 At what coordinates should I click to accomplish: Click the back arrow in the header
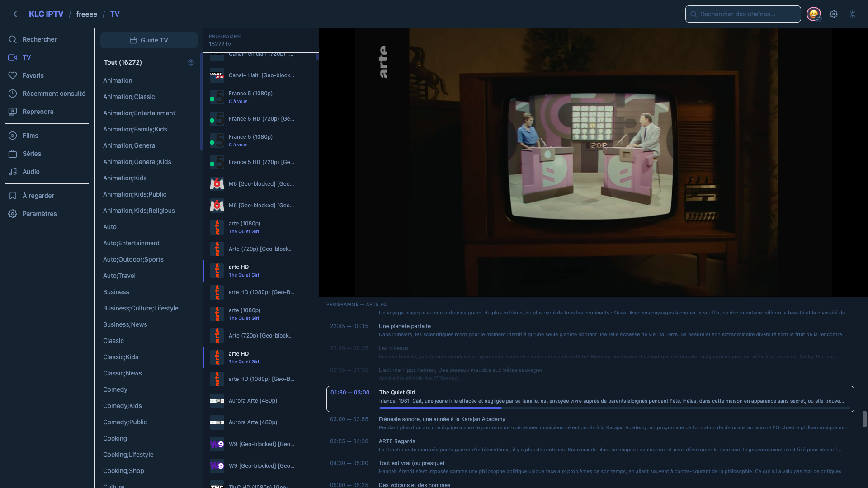point(16,14)
